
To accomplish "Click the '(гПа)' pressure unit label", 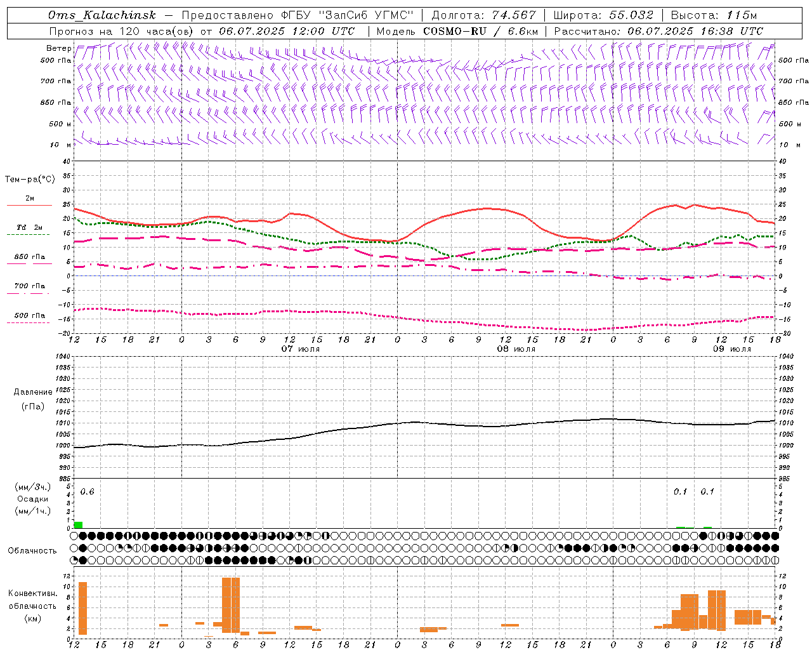I will point(33,406).
